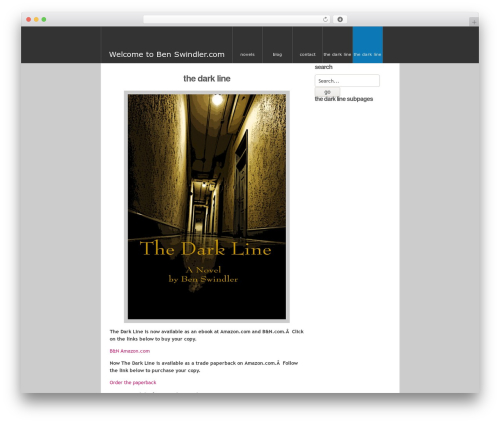This screenshot has height=423, width=500.
Task: Open The Dark Line book cover image
Action: (x=207, y=207)
